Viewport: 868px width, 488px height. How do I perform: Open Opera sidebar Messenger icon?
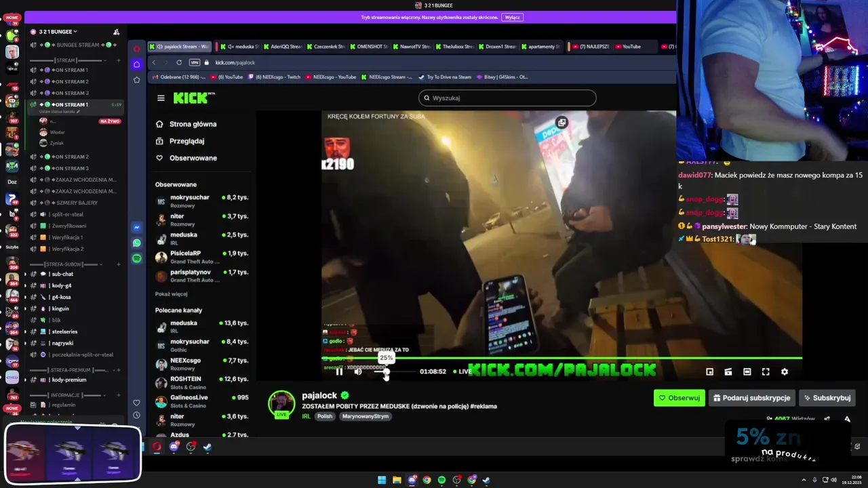click(137, 228)
